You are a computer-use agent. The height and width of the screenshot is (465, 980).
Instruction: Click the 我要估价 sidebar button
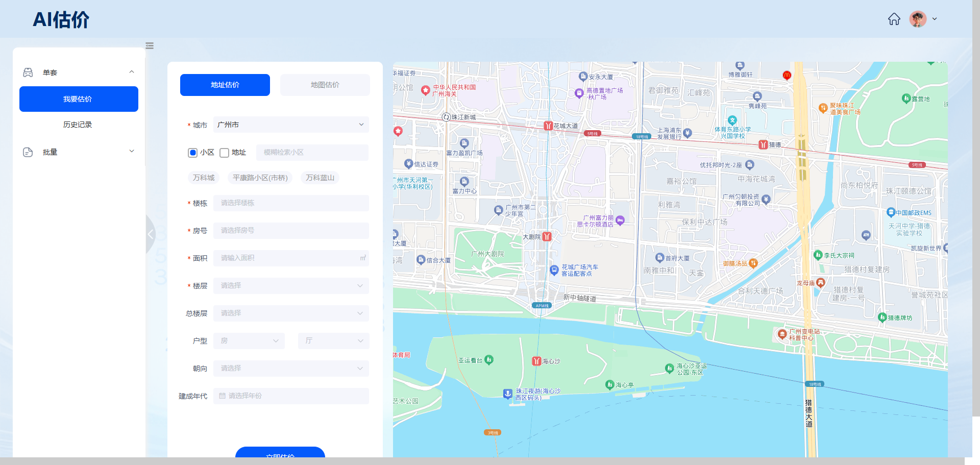tap(79, 99)
